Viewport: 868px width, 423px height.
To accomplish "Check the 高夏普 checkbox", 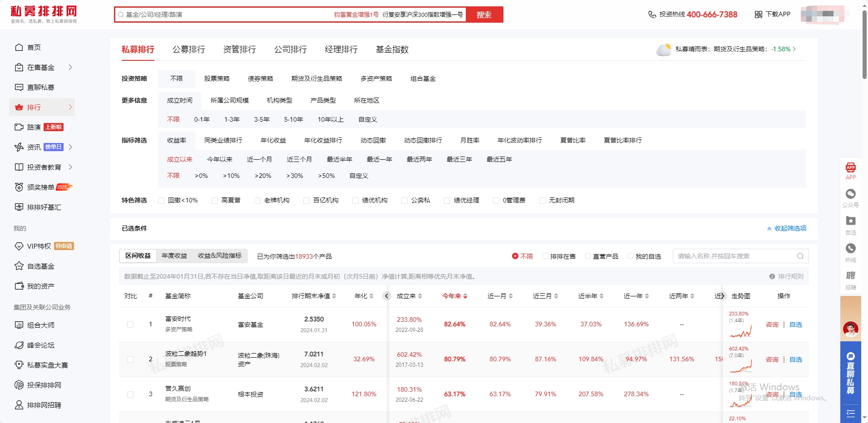I will click(x=215, y=201).
